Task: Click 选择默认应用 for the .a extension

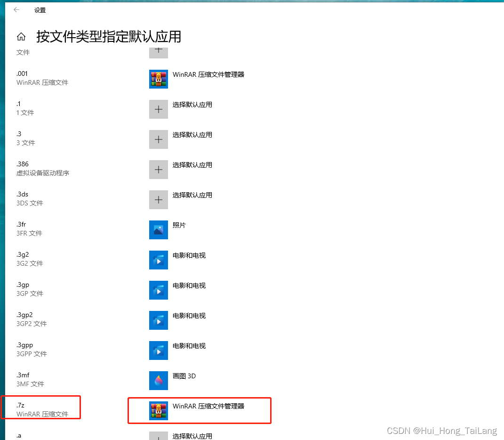Action: [192, 436]
